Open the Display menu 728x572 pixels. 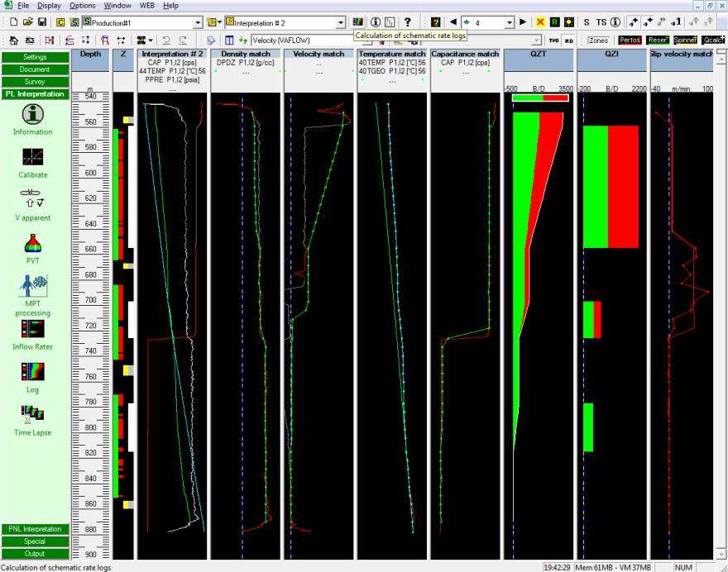coord(49,6)
